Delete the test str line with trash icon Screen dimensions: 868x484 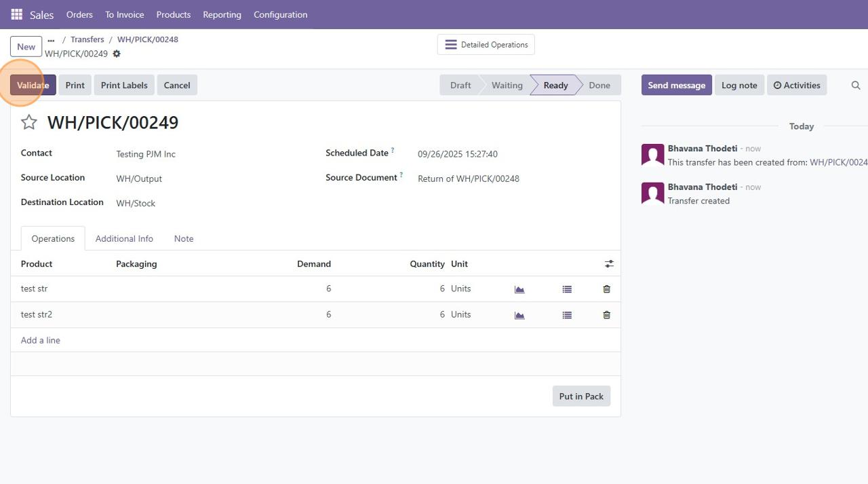(606, 289)
